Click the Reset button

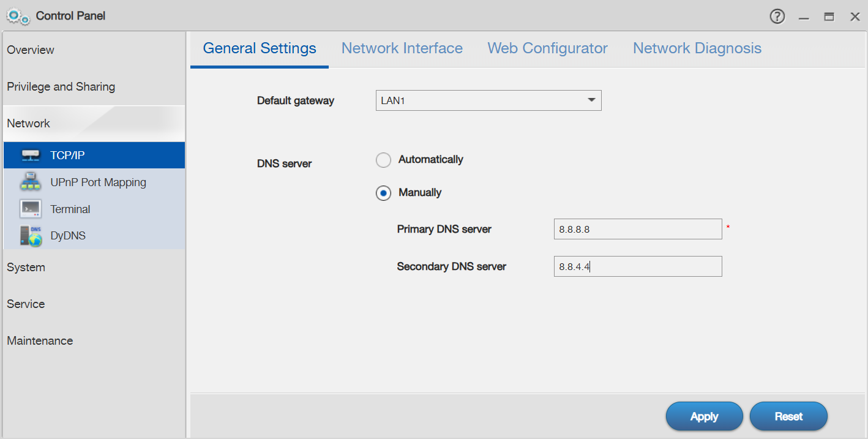coord(788,416)
